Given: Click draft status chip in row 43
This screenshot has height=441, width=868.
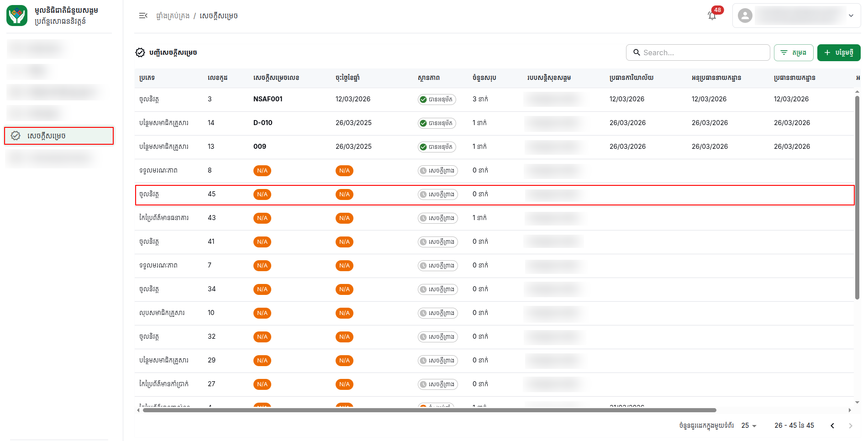Looking at the screenshot, I should click(x=437, y=218).
